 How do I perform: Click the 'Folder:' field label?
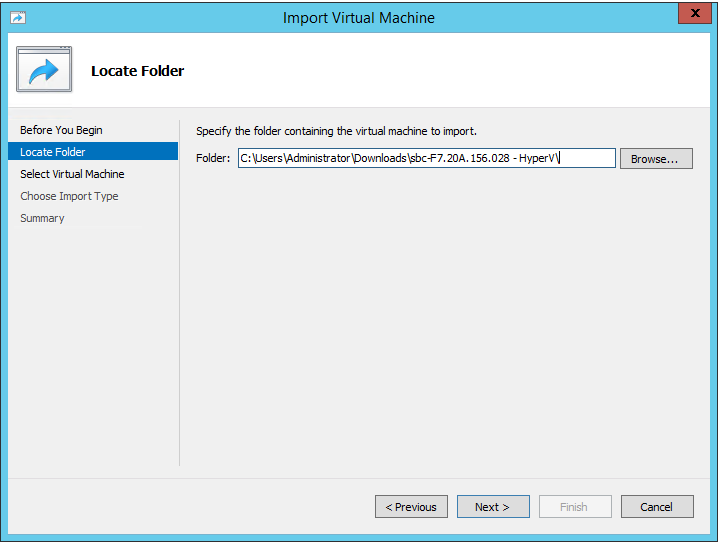pyautogui.click(x=213, y=158)
